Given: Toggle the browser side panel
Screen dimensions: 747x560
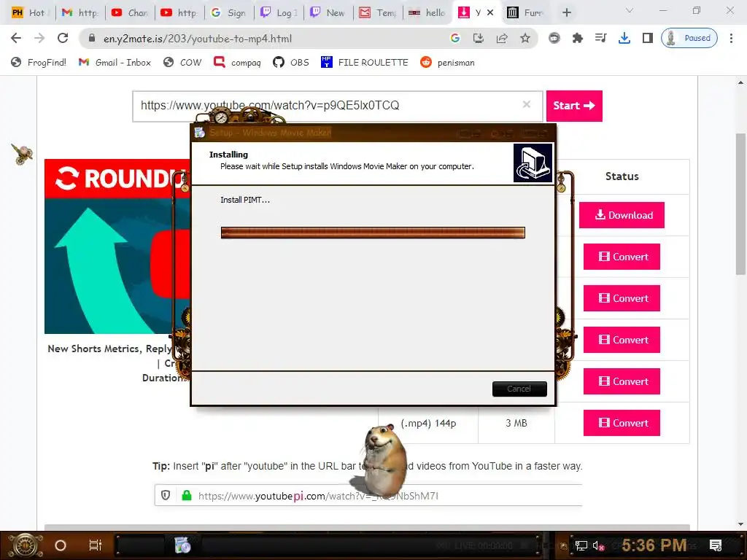Looking at the screenshot, I should [x=648, y=38].
